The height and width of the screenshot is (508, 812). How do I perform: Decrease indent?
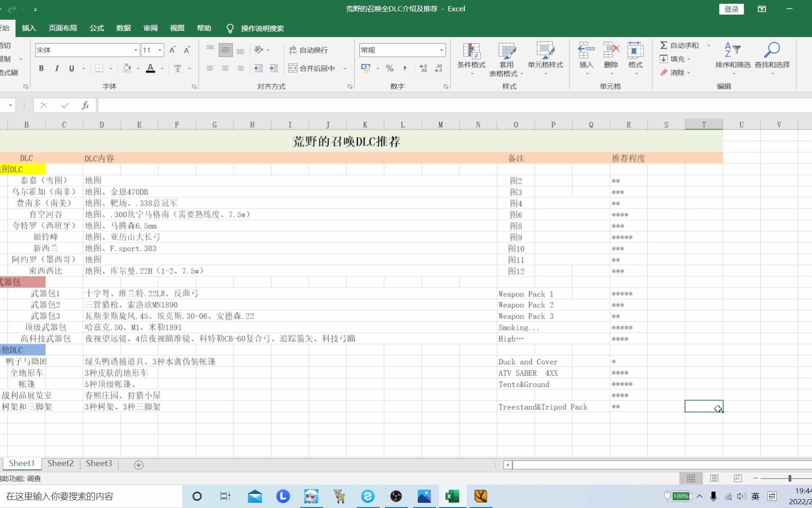click(x=259, y=68)
